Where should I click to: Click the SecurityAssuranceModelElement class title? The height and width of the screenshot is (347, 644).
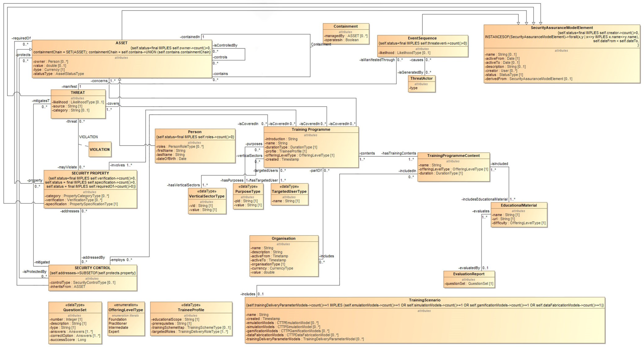point(561,27)
